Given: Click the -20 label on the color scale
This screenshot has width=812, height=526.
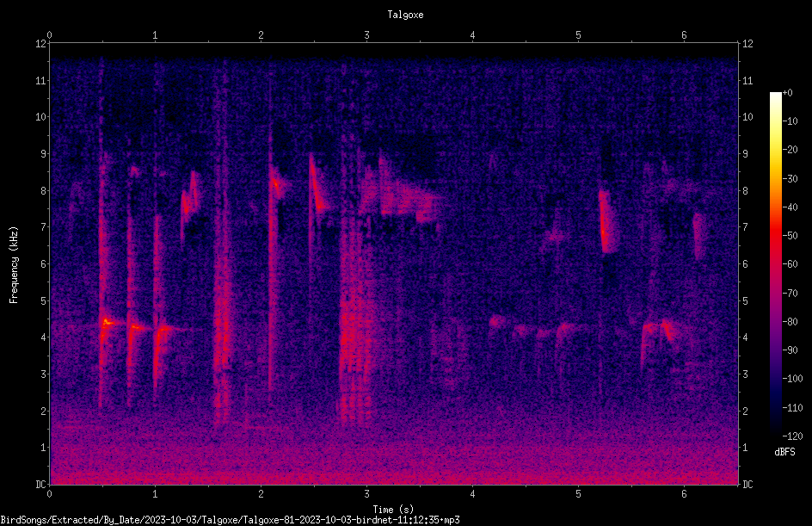Looking at the screenshot, I should pos(790,150).
